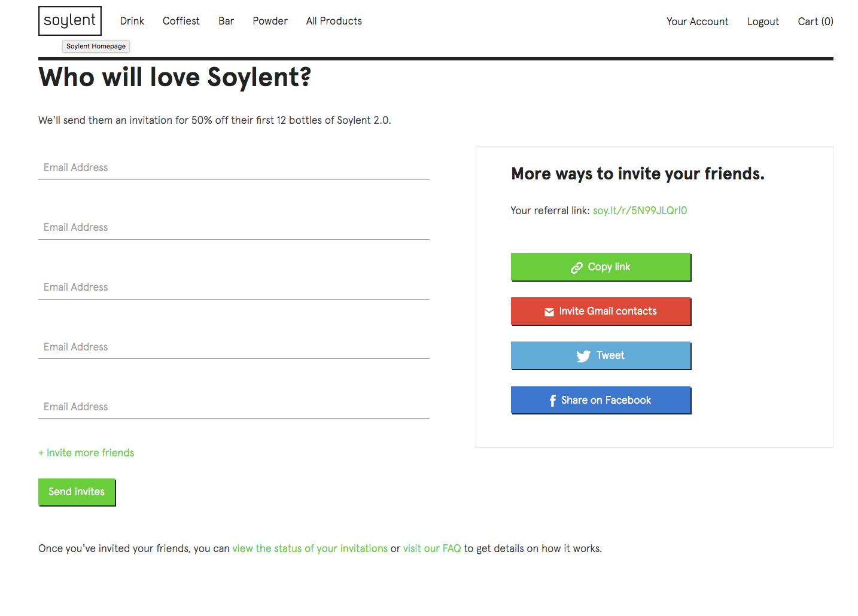
Task: Select Bar in the navigation
Action: [226, 21]
